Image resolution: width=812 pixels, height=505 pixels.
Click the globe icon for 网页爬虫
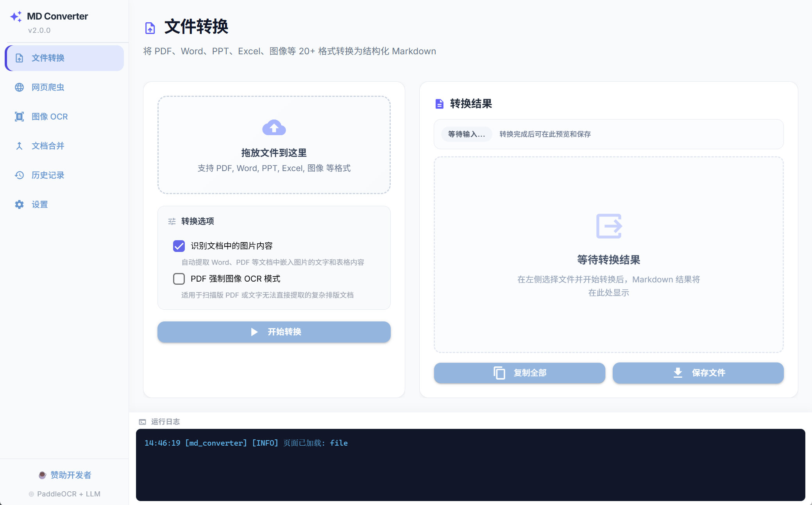(19, 87)
